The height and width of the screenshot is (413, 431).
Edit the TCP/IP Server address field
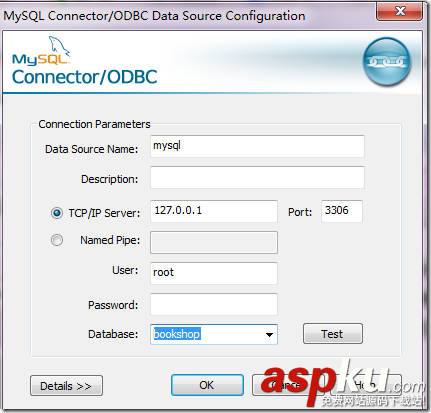[214, 211]
